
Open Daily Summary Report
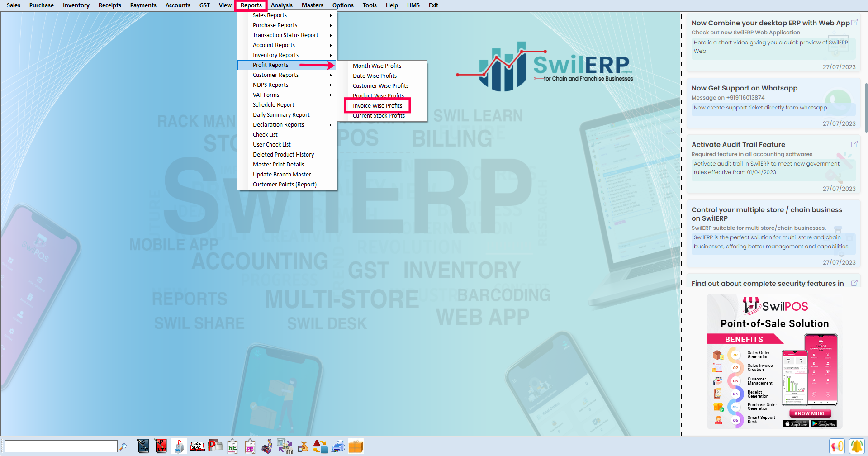tap(287, 115)
